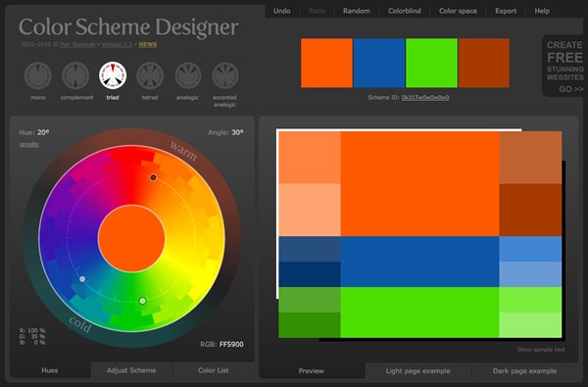588x387 pixels.
Task: Select the mono scheme wheel icon
Action: click(38, 75)
